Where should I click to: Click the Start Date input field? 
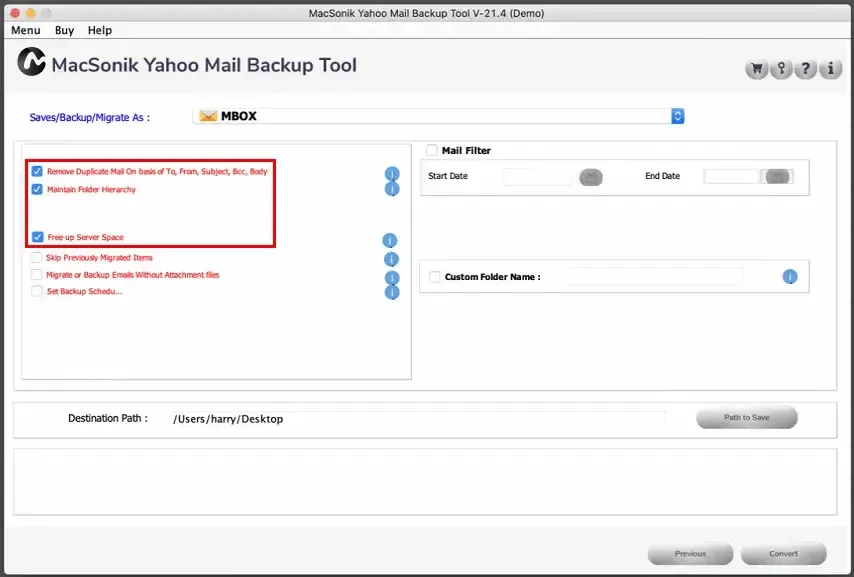539,177
